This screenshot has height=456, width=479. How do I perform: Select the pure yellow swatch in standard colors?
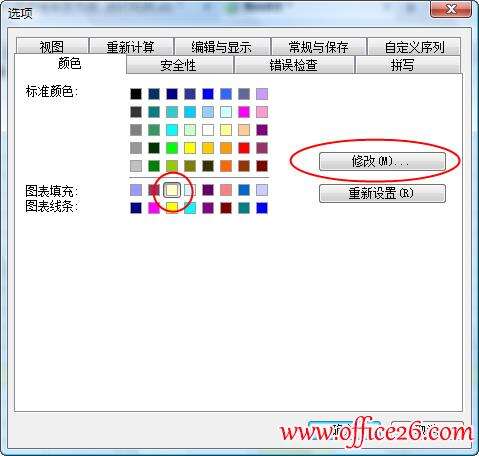[x=190, y=148]
